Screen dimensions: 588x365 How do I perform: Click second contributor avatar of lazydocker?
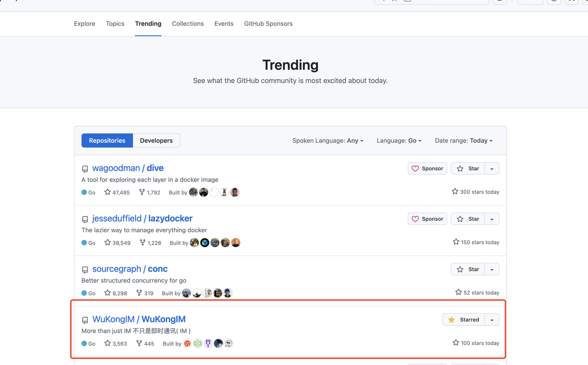tap(205, 242)
